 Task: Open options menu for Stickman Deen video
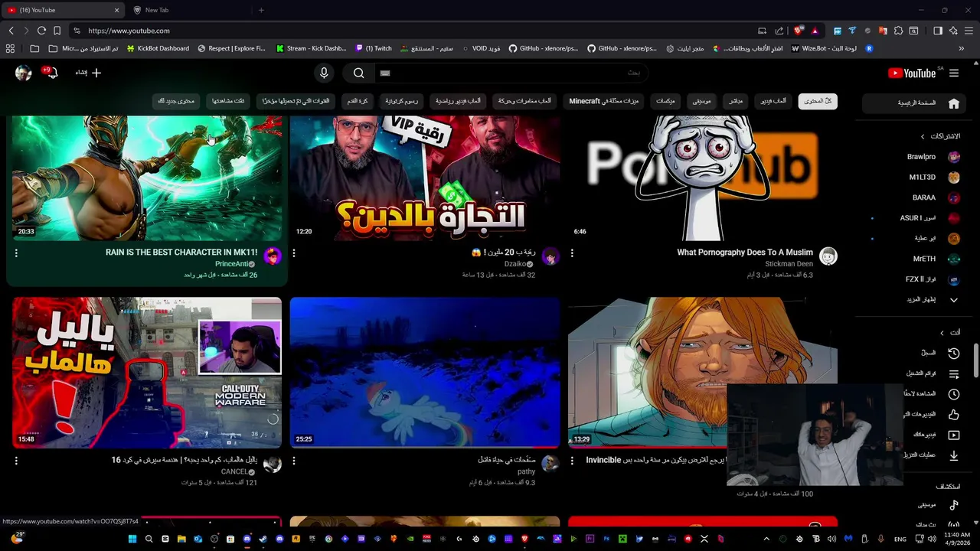click(x=572, y=253)
